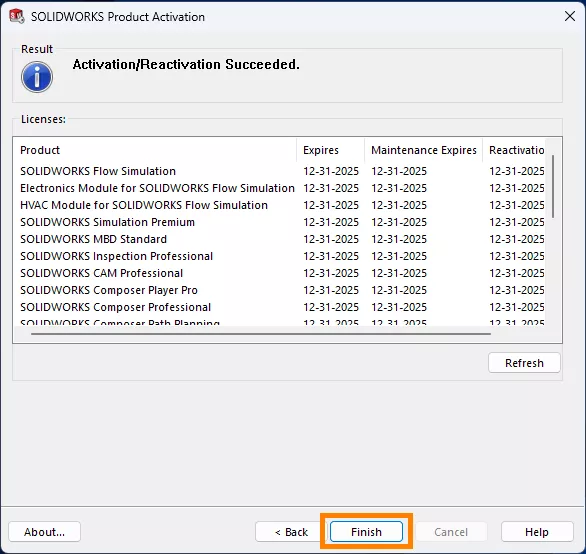The height and width of the screenshot is (554, 586).
Task: Click Maintenance Expires date for CAM Professional
Action: tap(399, 273)
